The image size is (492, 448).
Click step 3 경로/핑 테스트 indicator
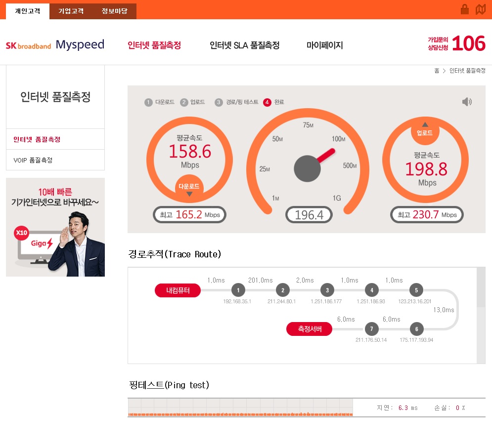pyautogui.click(x=236, y=102)
